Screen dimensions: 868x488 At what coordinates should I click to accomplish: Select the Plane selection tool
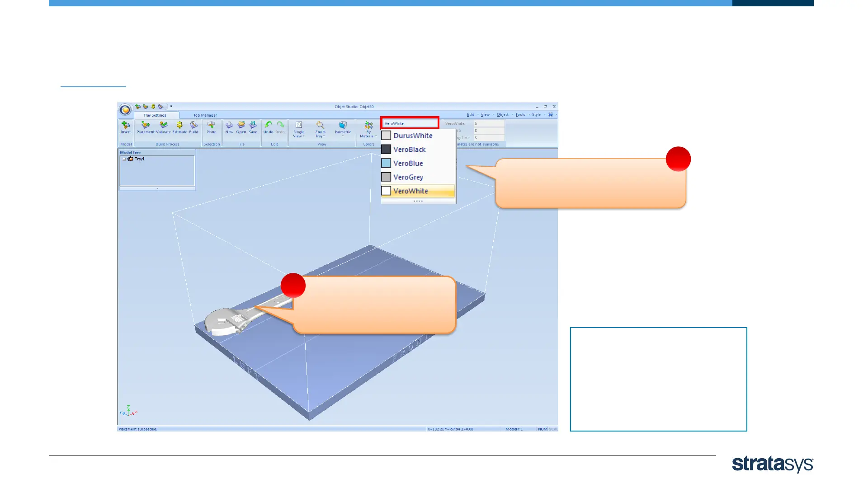(x=211, y=127)
